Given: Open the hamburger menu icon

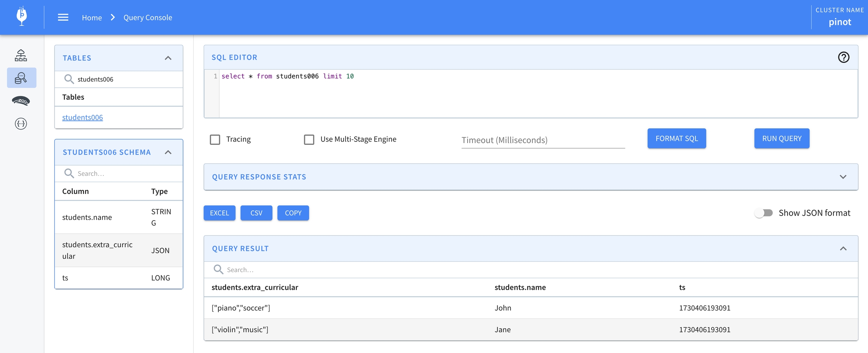Looking at the screenshot, I should (x=63, y=17).
